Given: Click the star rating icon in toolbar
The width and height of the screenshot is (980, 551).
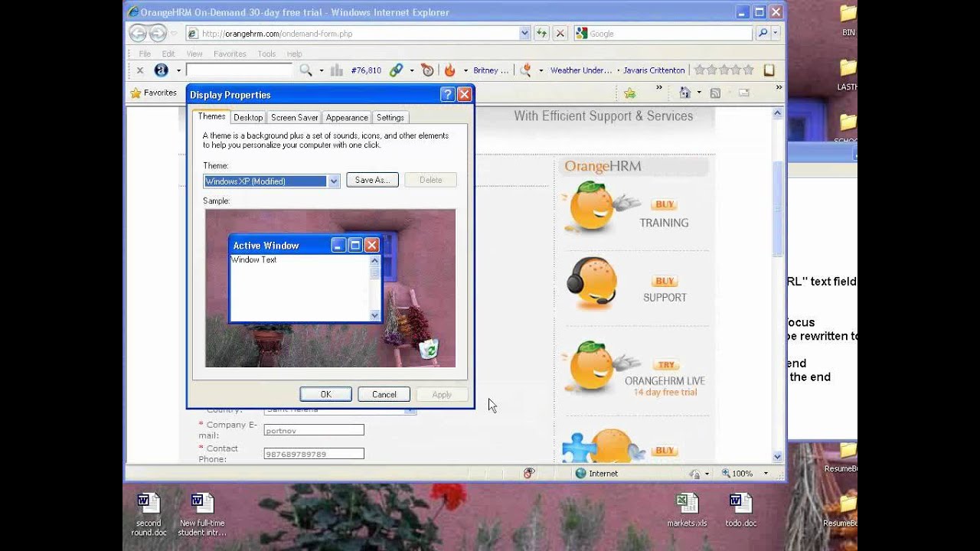Looking at the screenshot, I should (724, 70).
